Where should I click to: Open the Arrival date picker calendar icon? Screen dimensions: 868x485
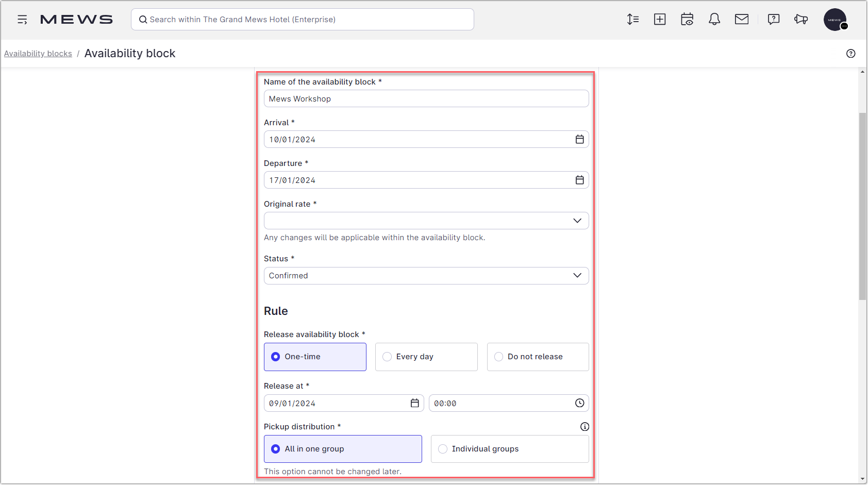(x=579, y=139)
